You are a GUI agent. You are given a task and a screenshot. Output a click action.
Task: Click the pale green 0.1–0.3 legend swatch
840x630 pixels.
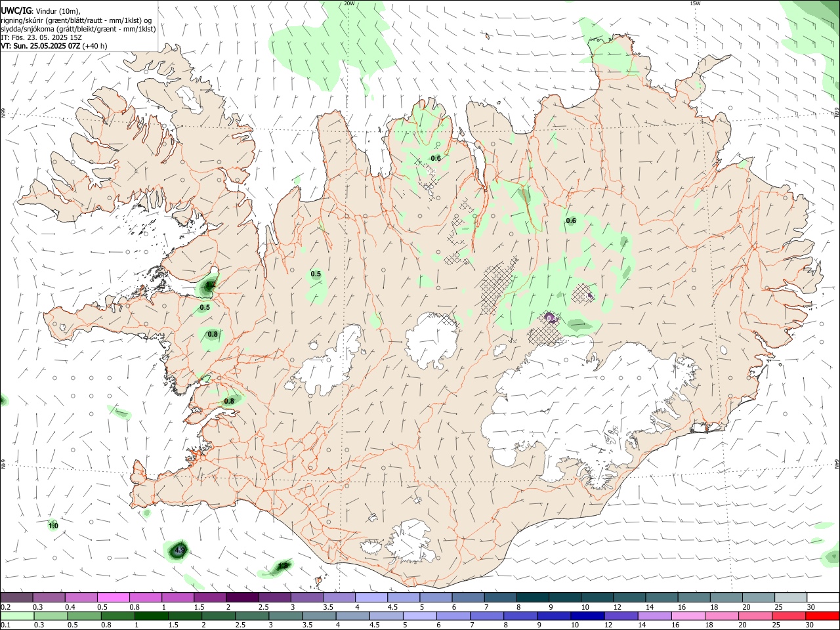pyautogui.click(x=17, y=616)
